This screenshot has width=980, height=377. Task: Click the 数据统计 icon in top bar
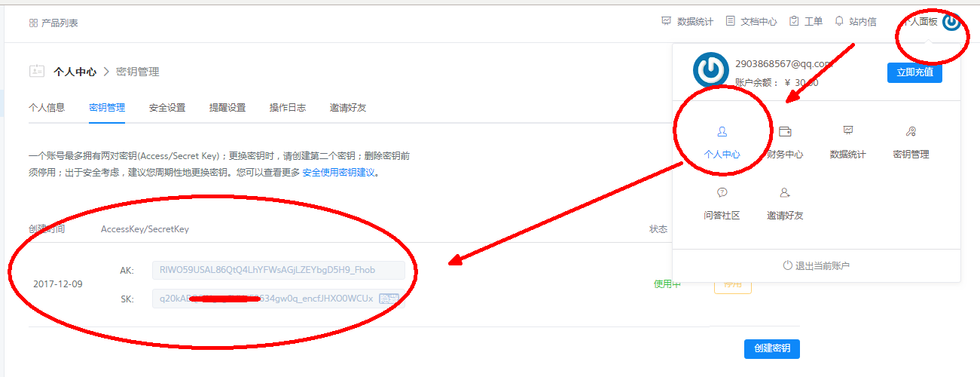(x=666, y=21)
